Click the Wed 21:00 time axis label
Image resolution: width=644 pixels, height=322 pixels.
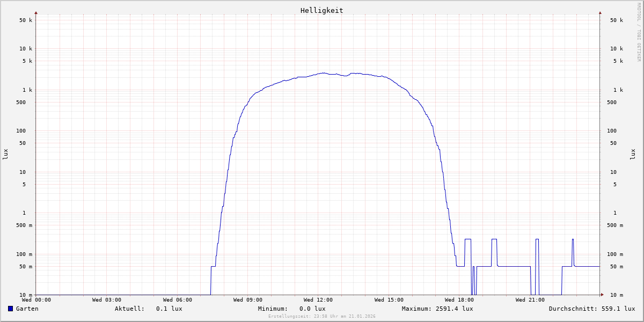click(530, 300)
